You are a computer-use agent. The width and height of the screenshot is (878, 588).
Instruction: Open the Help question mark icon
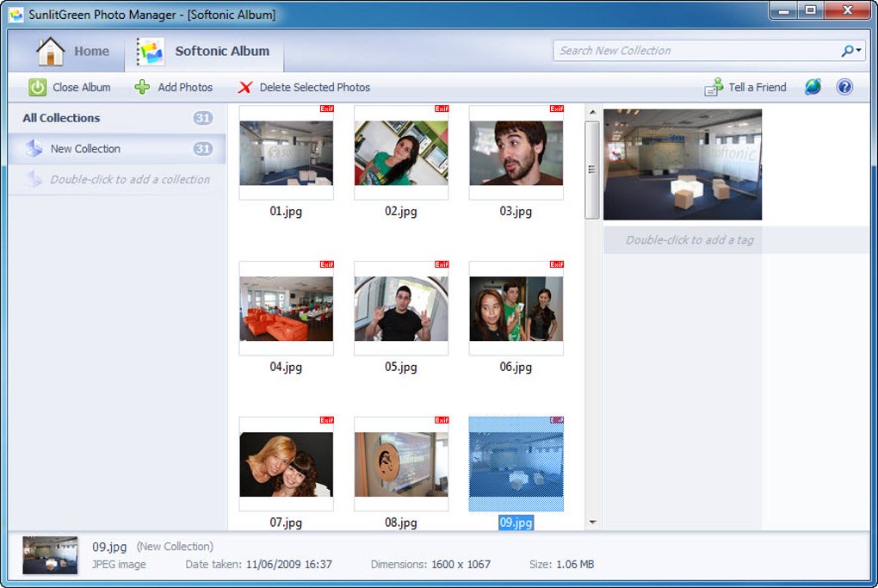click(x=844, y=86)
